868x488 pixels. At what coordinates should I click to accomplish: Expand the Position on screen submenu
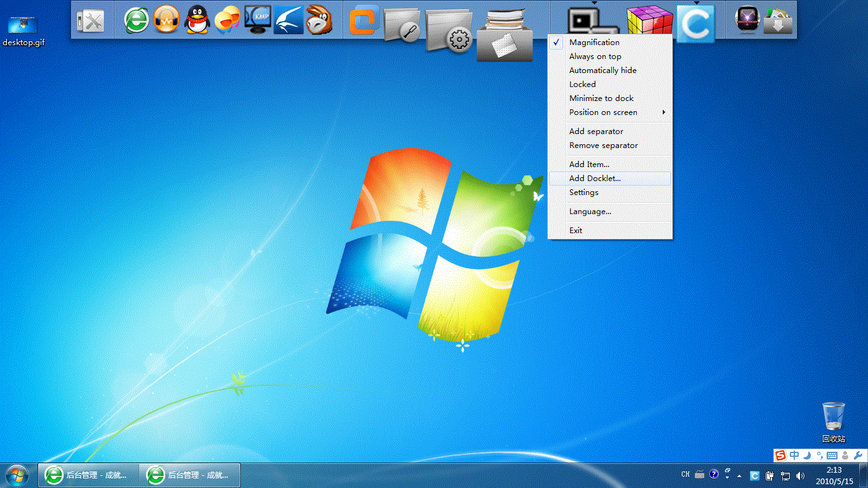click(x=610, y=112)
